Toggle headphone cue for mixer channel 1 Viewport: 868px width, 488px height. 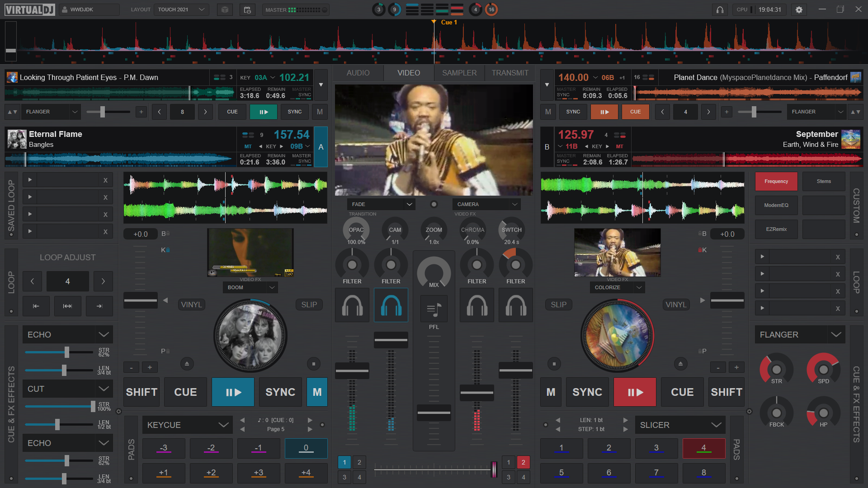coord(352,305)
